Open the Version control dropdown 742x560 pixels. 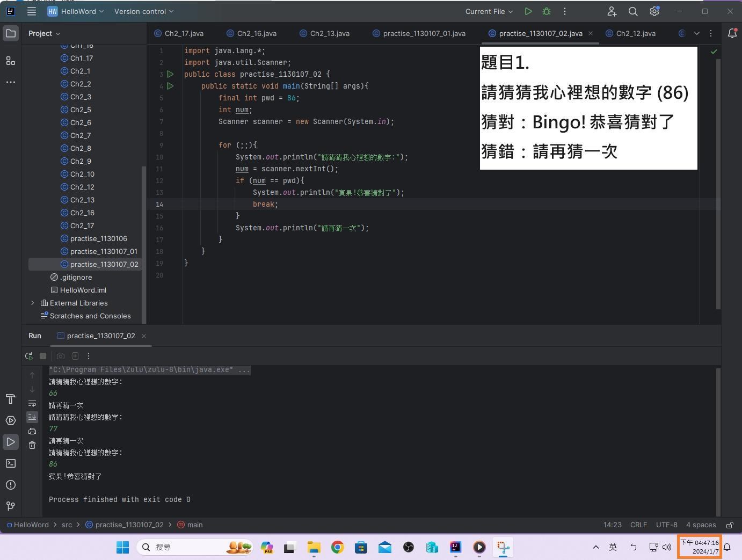(144, 11)
